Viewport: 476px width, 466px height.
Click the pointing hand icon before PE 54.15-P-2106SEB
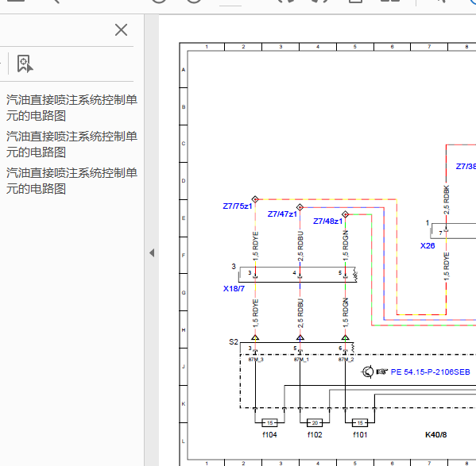[382, 372]
